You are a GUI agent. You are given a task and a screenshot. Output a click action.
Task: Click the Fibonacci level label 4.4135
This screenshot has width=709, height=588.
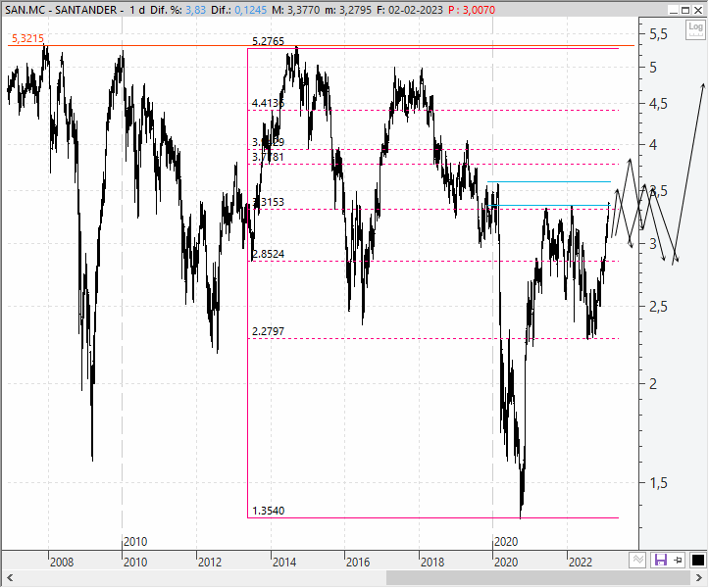click(x=268, y=104)
